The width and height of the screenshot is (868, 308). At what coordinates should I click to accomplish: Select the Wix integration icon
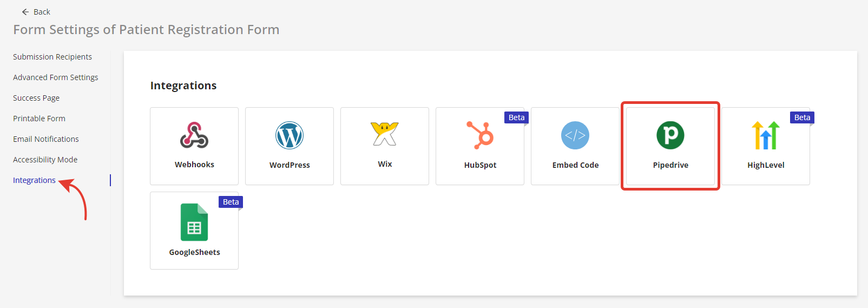coord(385,134)
